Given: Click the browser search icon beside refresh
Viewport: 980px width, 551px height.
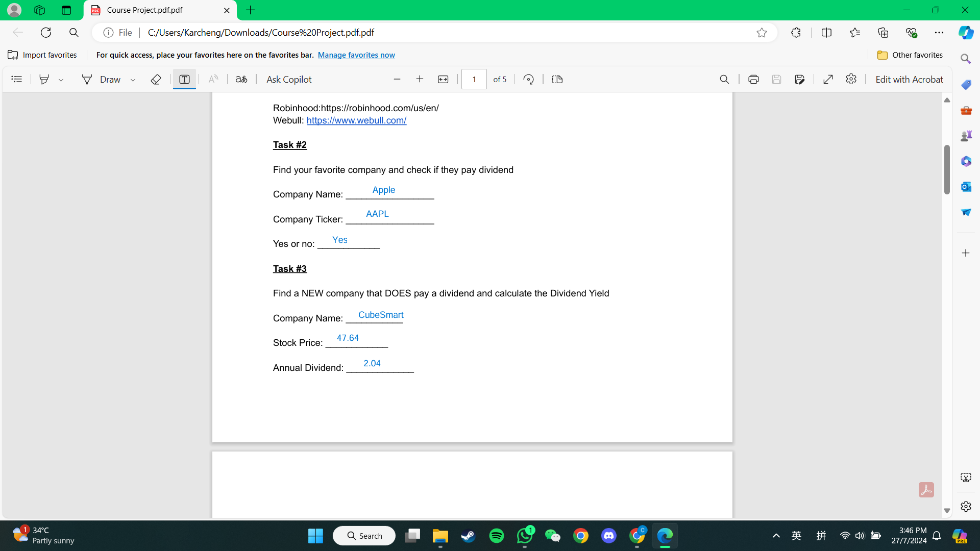Looking at the screenshot, I should [x=74, y=33].
